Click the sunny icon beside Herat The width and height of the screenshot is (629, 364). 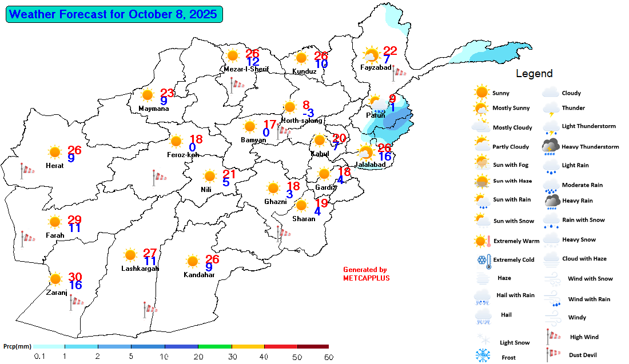coord(54,152)
